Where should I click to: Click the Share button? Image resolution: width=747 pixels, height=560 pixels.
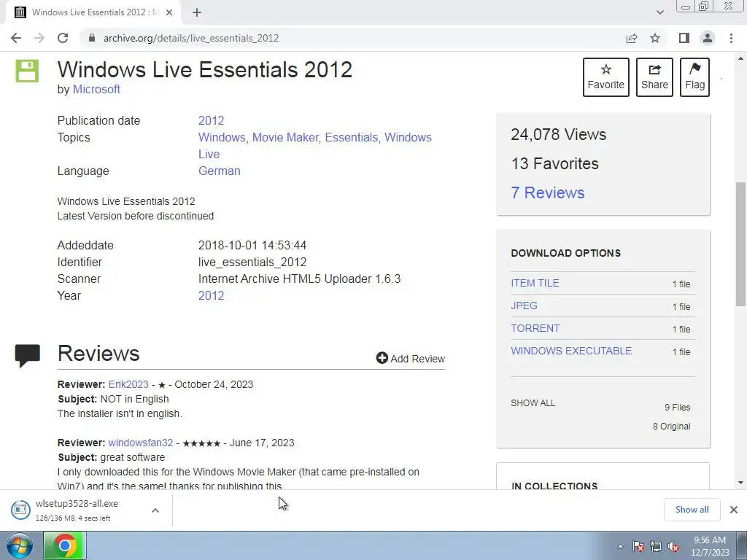click(x=654, y=77)
